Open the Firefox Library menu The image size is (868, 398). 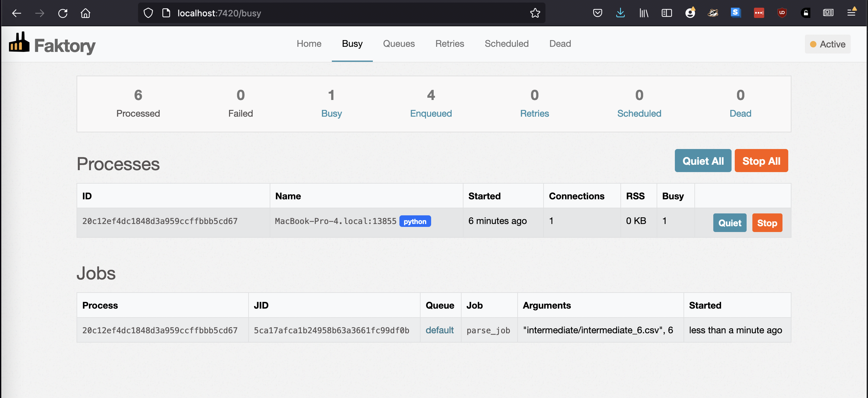point(643,13)
